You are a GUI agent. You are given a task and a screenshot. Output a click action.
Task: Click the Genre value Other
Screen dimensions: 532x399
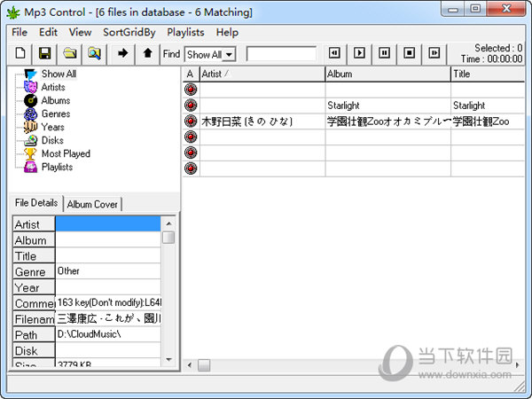[108, 271]
